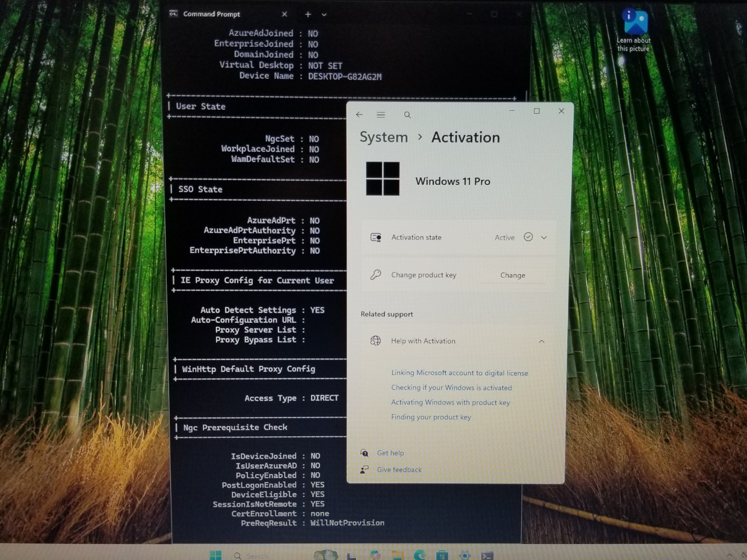The image size is (747, 560).
Task: Open Settings gear from the taskbar
Action: [x=465, y=555]
